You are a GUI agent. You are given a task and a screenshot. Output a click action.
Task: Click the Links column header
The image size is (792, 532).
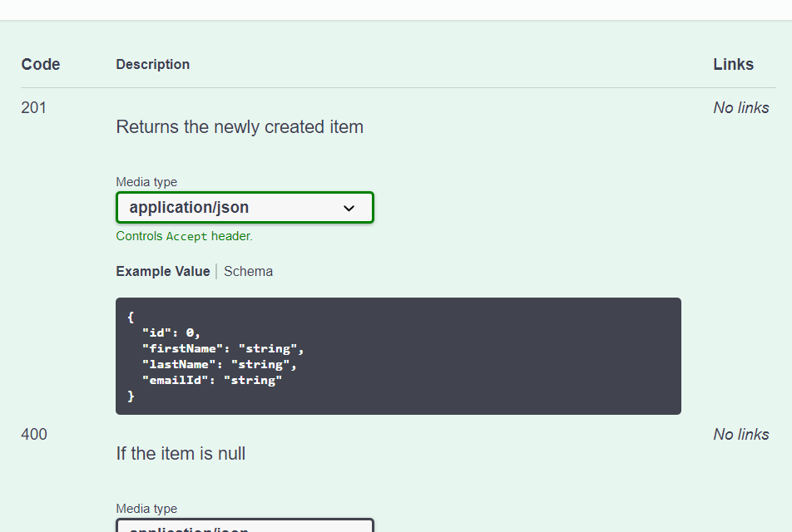point(733,64)
